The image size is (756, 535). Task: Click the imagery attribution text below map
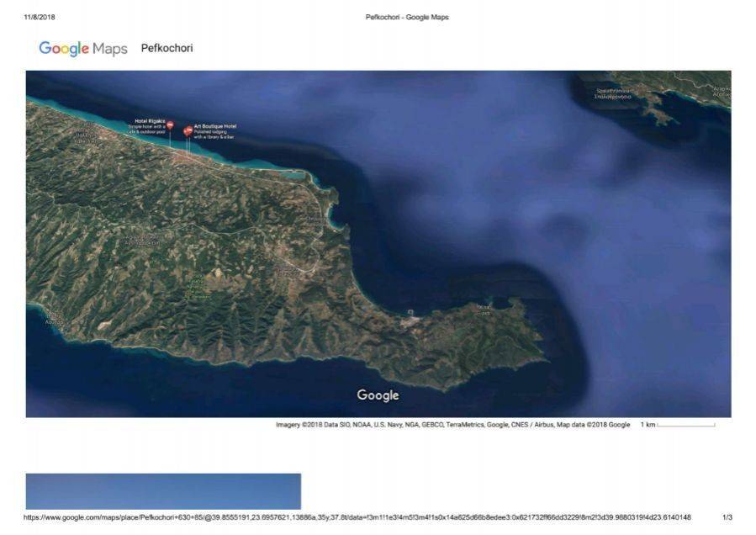(452, 425)
